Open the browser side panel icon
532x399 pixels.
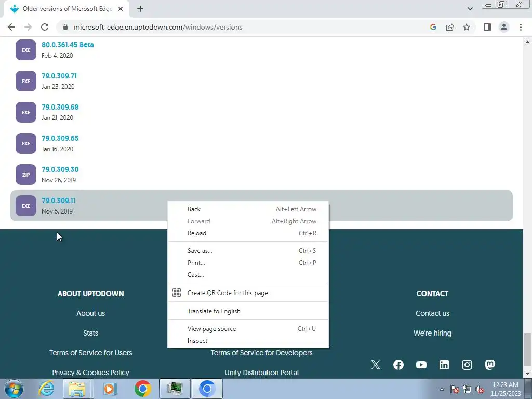(487, 27)
